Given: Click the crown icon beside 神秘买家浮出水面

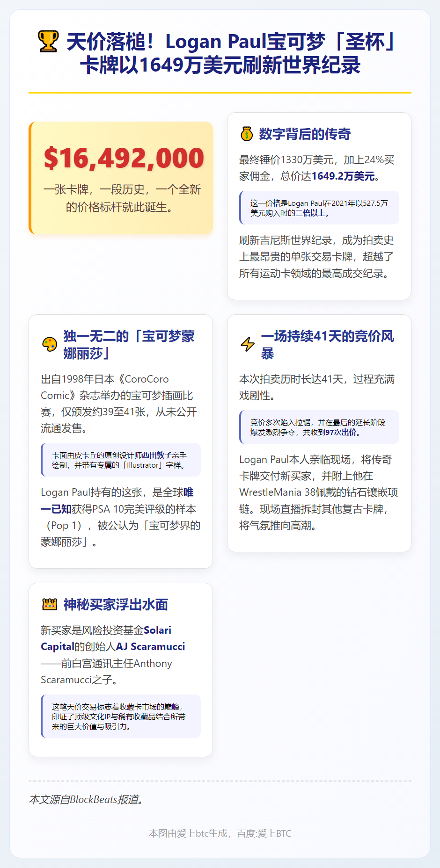Looking at the screenshot, I should click(50, 604).
